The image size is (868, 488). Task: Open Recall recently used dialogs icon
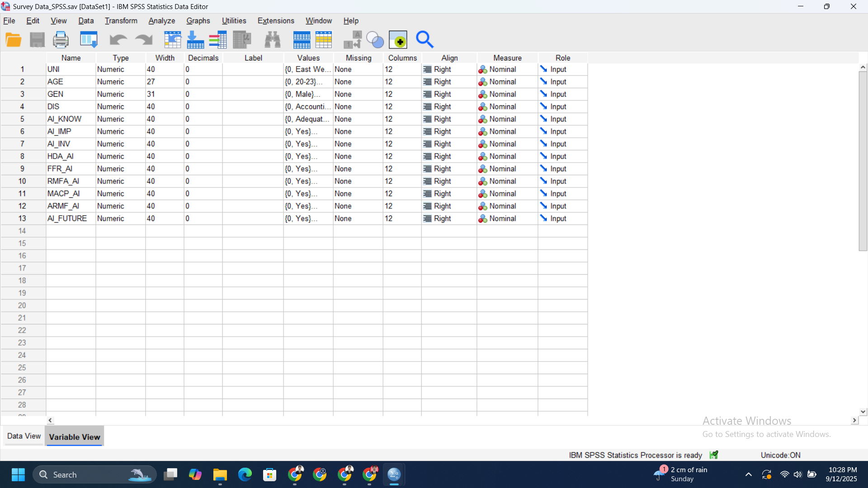click(89, 40)
